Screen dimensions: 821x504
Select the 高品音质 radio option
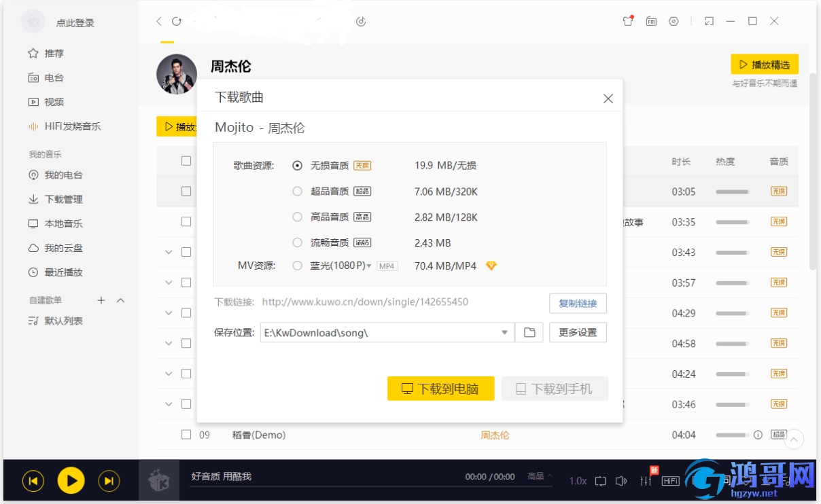pyautogui.click(x=297, y=217)
